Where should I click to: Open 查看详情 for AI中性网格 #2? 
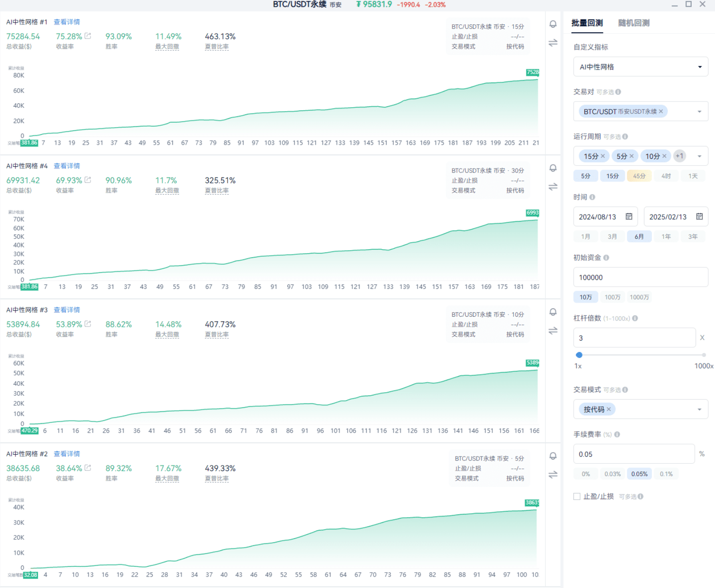pos(67,454)
